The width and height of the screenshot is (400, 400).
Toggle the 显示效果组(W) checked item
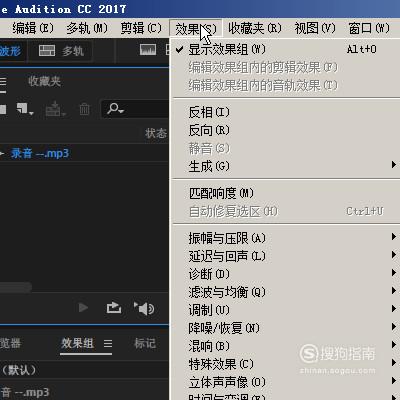(285, 49)
